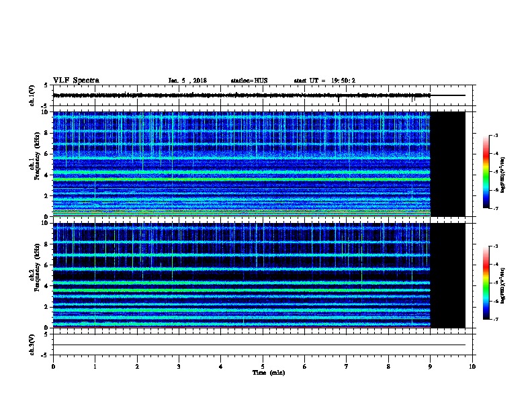Click the ch.1 color bar log(PSD) unit label

[503, 175]
